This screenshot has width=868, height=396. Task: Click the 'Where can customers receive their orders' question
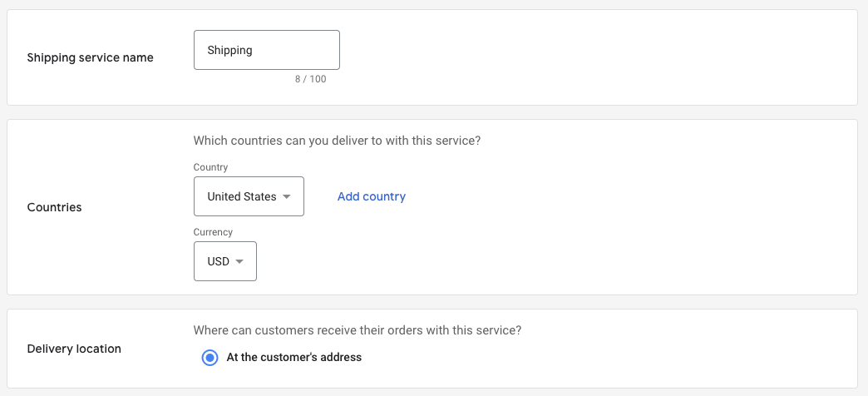tap(357, 330)
